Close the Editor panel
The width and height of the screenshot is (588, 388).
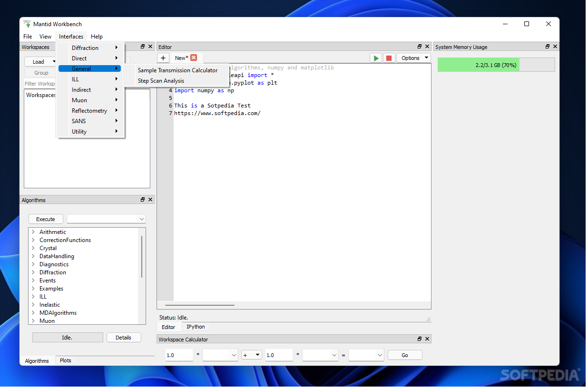click(427, 47)
